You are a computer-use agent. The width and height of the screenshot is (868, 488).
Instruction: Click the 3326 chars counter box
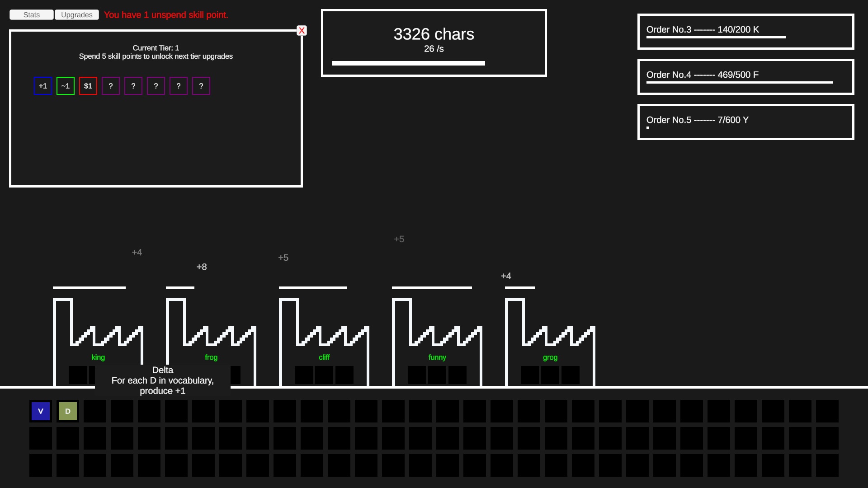tap(434, 43)
